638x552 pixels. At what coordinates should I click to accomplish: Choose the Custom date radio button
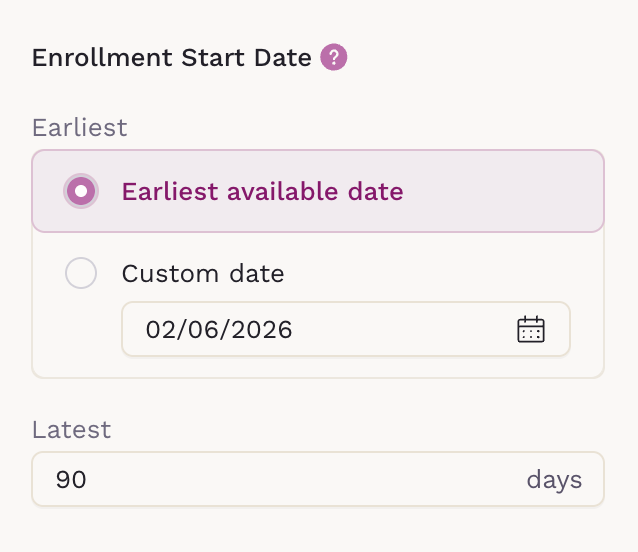81,273
